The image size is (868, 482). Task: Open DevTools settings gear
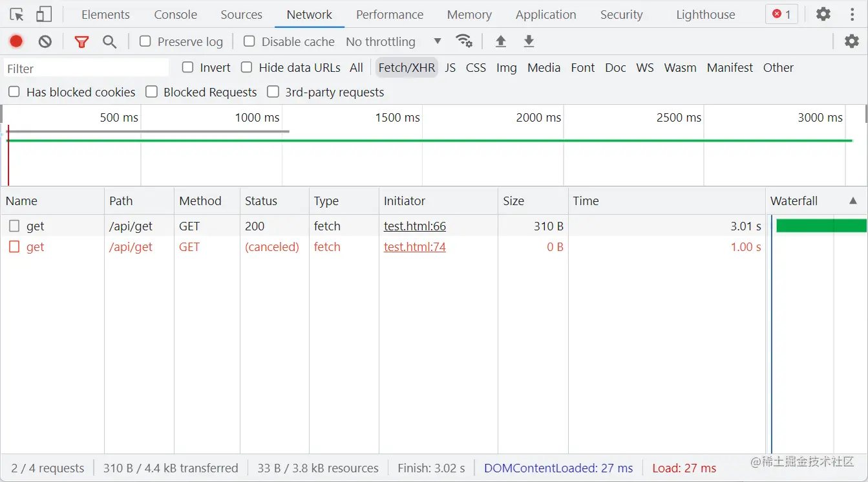coord(823,14)
